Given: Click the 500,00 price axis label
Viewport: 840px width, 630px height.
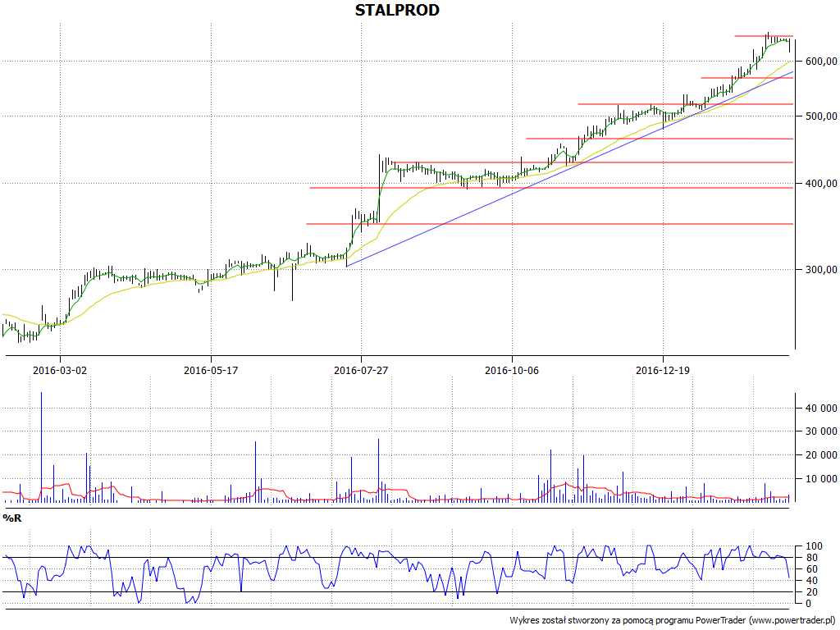Looking at the screenshot, I should coord(820,116).
